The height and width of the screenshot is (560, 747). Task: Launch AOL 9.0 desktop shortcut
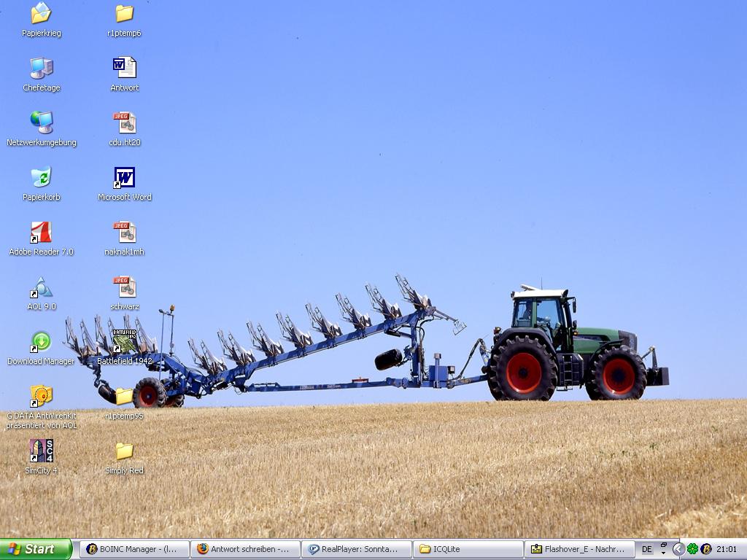pos(41,287)
